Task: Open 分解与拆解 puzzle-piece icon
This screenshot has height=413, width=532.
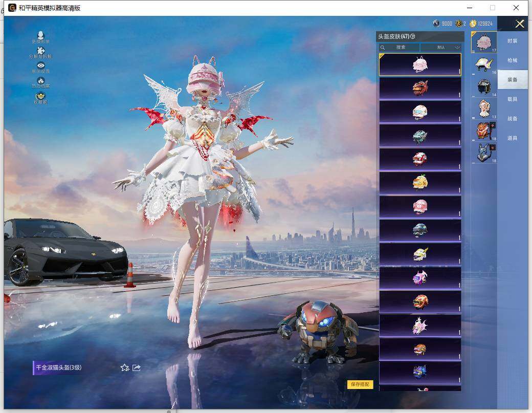Action: (41, 51)
